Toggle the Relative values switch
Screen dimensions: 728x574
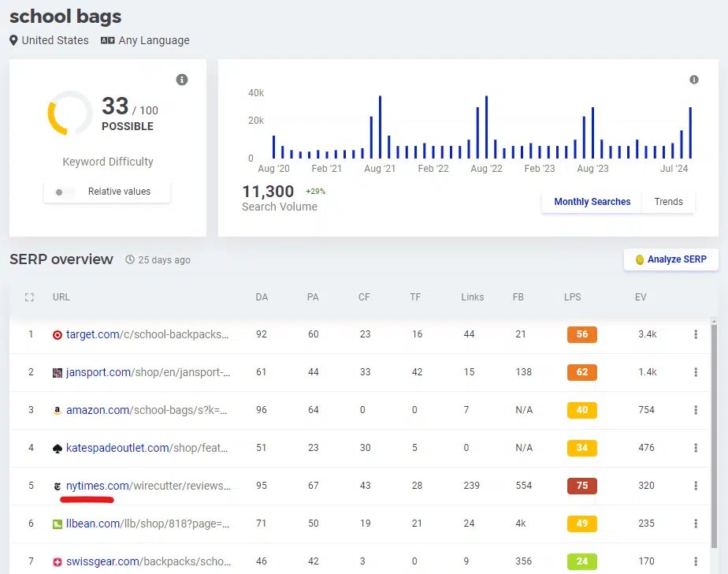click(64, 192)
